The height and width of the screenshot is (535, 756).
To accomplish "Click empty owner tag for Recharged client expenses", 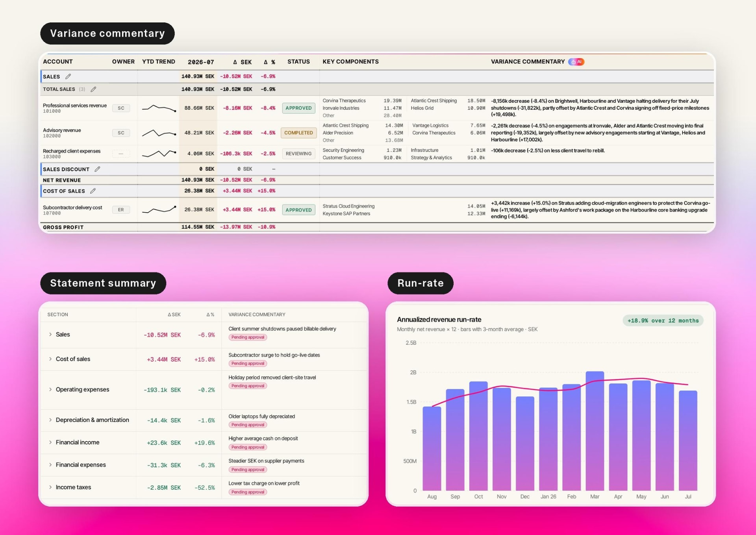I will pos(121,154).
